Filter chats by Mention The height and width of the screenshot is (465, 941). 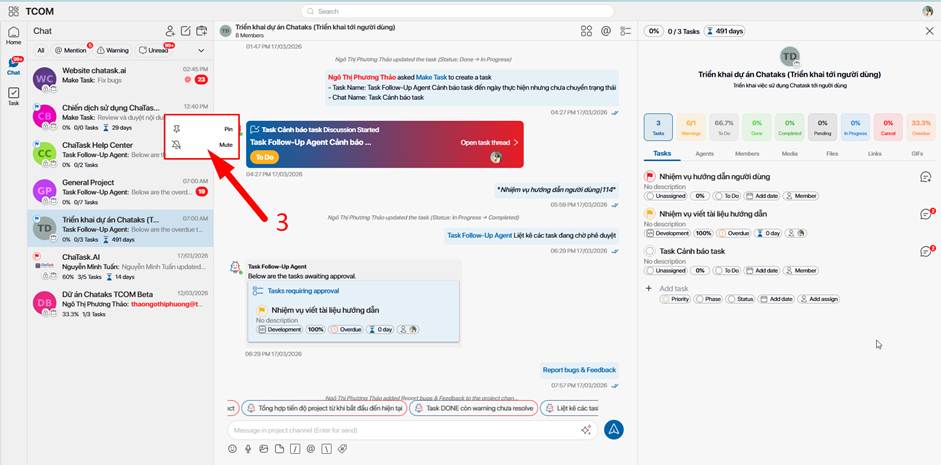tap(71, 50)
